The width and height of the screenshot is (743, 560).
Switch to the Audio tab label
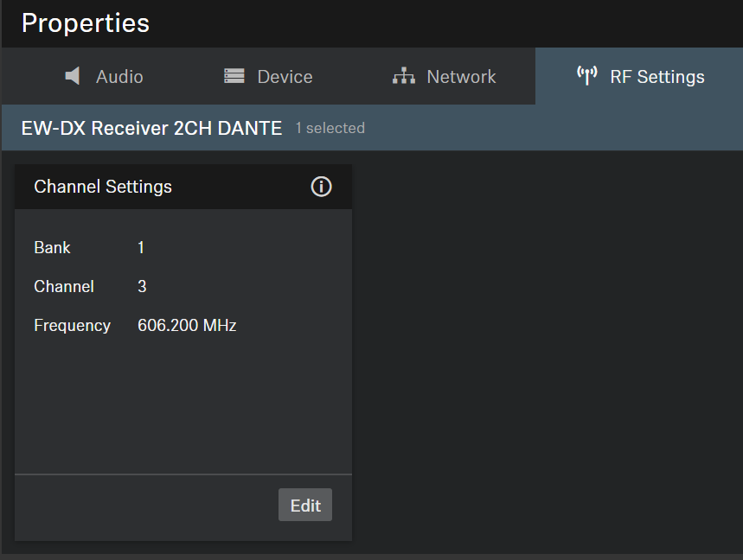coord(119,76)
